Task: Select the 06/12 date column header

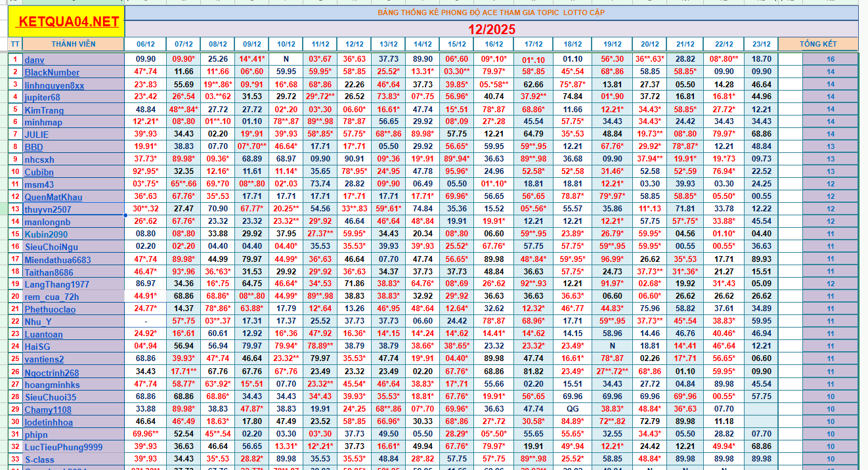Action: pyautogui.click(x=145, y=44)
